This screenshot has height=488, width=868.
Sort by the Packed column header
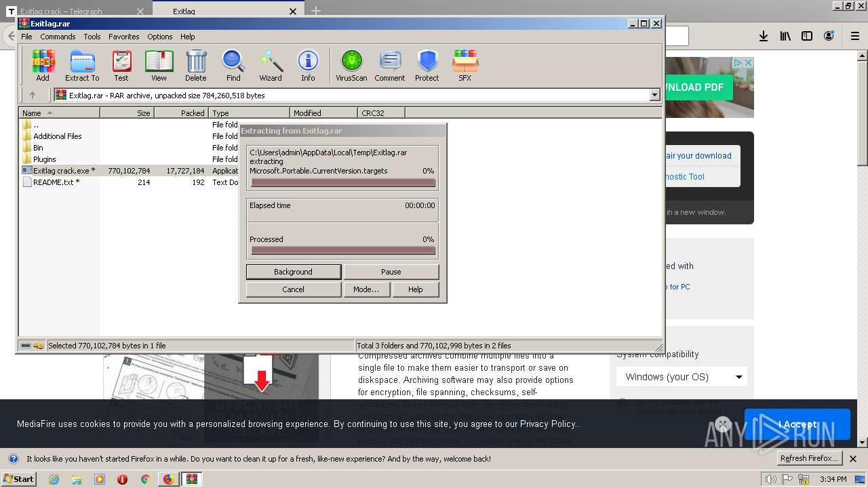(x=182, y=113)
